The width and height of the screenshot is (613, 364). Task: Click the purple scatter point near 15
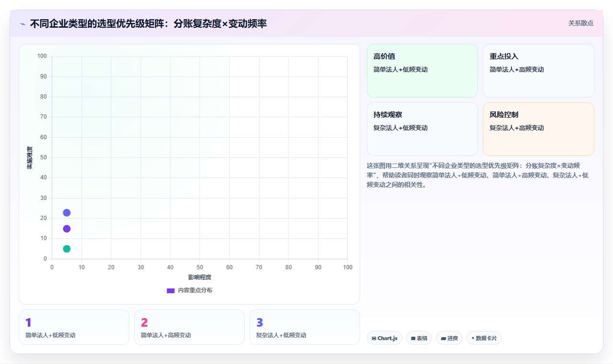click(x=67, y=229)
